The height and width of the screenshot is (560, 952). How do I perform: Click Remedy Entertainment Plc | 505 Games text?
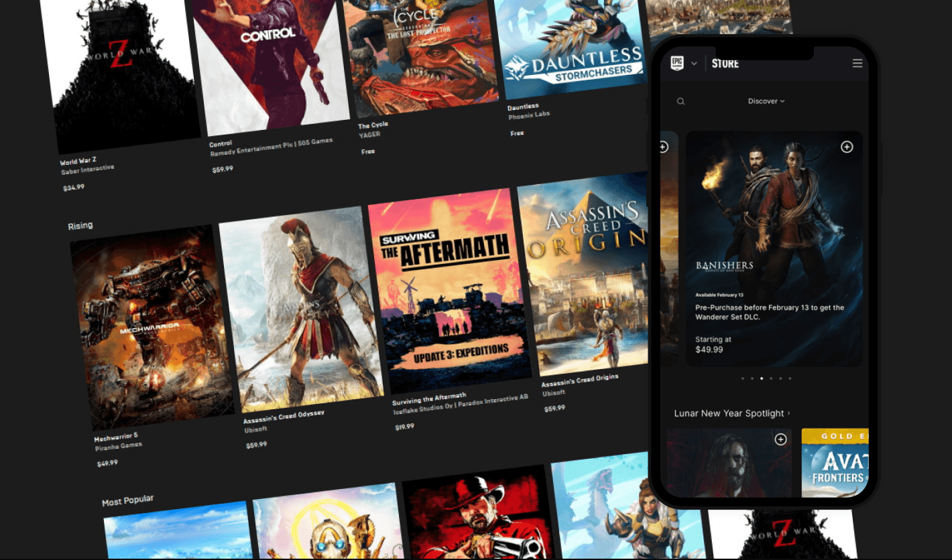pos(272,147)
